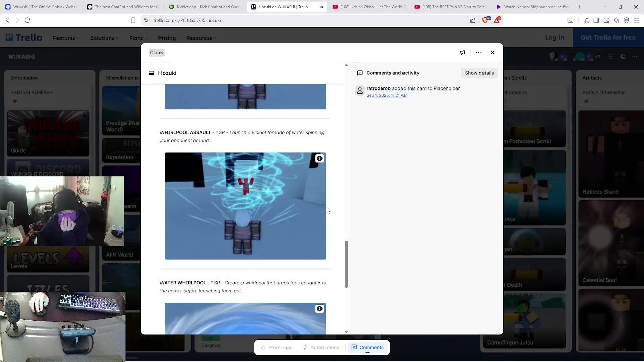Image resolution: width=644 pixels, height=362 pixels.
Task: Open a new browser tab with plus
Action: tap(579, 7)
